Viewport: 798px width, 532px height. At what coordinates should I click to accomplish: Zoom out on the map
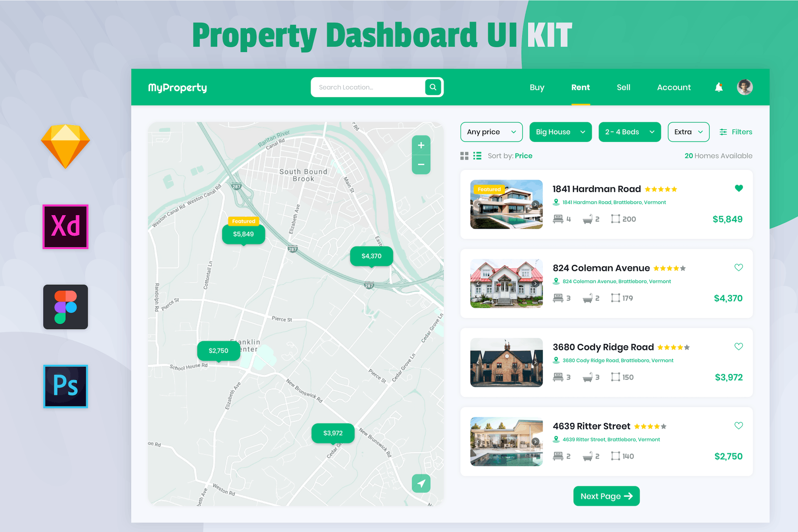[x=421, y=165]
